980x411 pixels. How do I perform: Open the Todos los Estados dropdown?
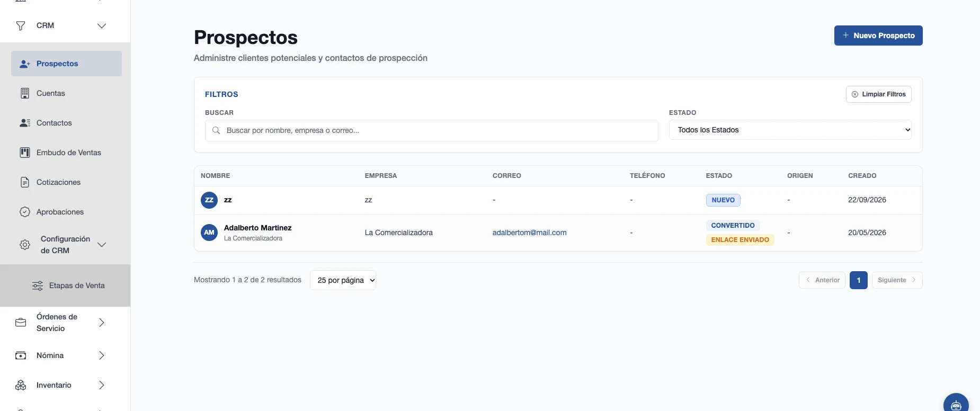coord(790,130)
